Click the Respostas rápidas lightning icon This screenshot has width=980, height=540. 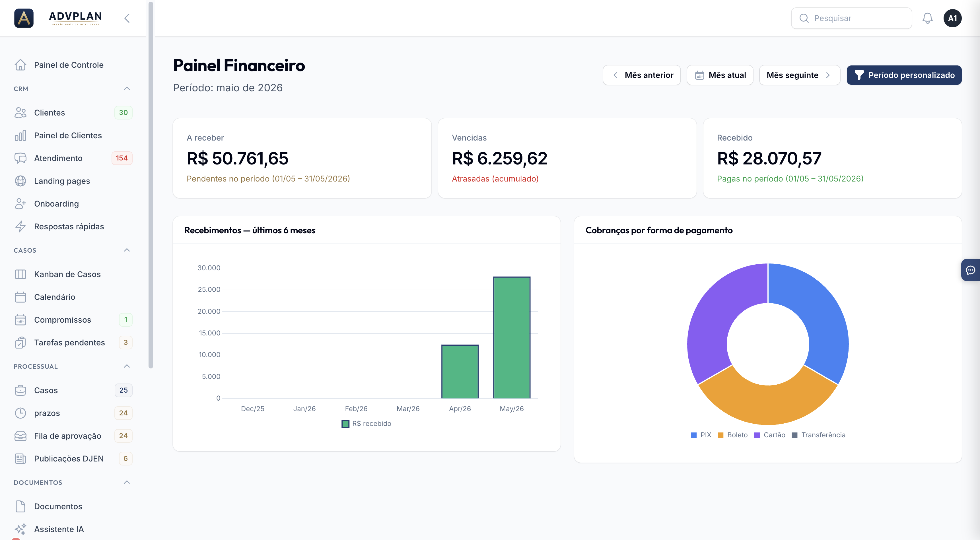click(x=20, y=227)
